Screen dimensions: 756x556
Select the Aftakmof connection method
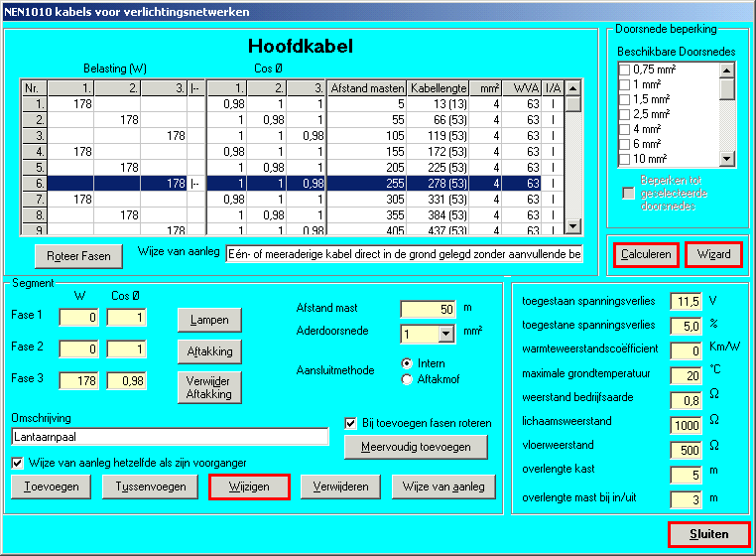[x=407, y=380]
